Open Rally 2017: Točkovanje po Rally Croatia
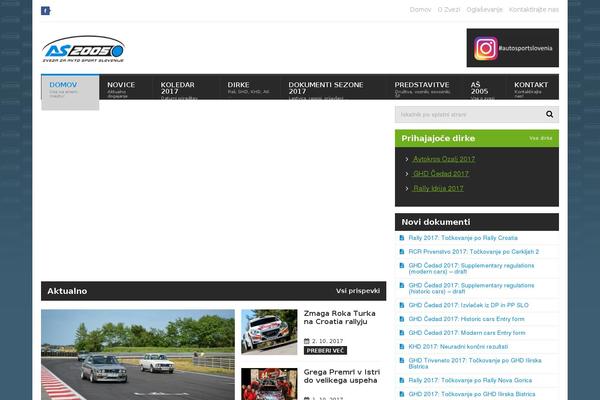This screenshot has width=600, height=400. (x=463, y=238)
